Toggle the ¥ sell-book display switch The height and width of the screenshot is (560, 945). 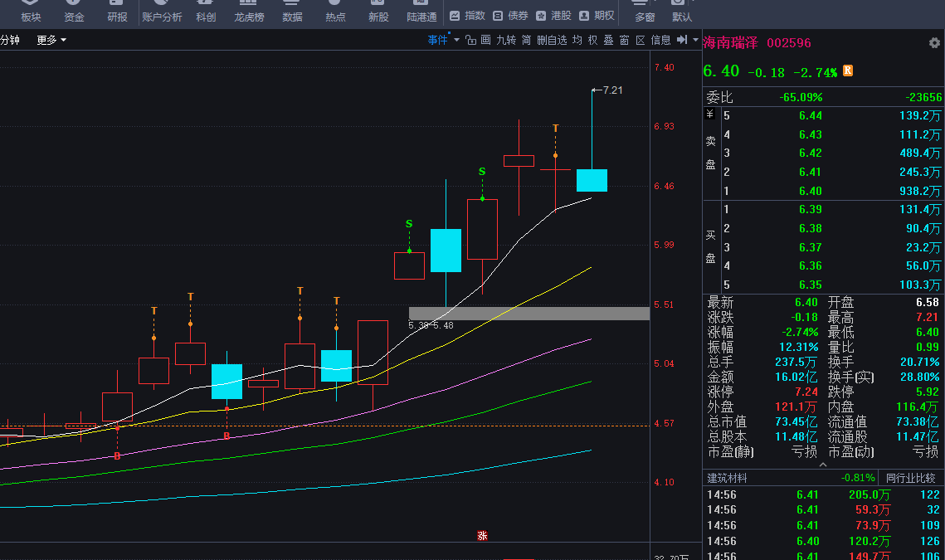coord(709,114)
